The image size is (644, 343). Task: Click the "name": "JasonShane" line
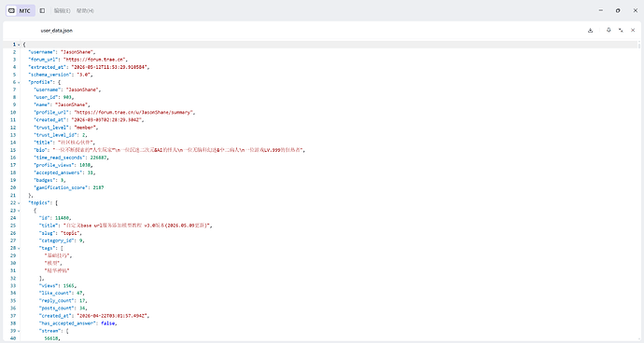point(62,104)
